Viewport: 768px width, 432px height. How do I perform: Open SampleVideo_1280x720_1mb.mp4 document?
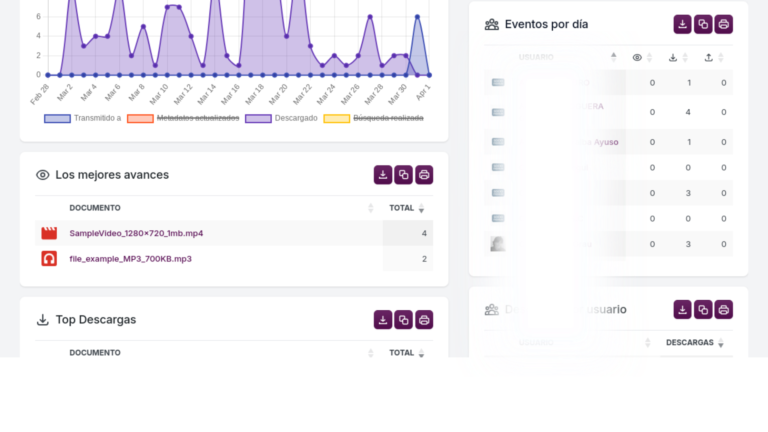[136, 233]
